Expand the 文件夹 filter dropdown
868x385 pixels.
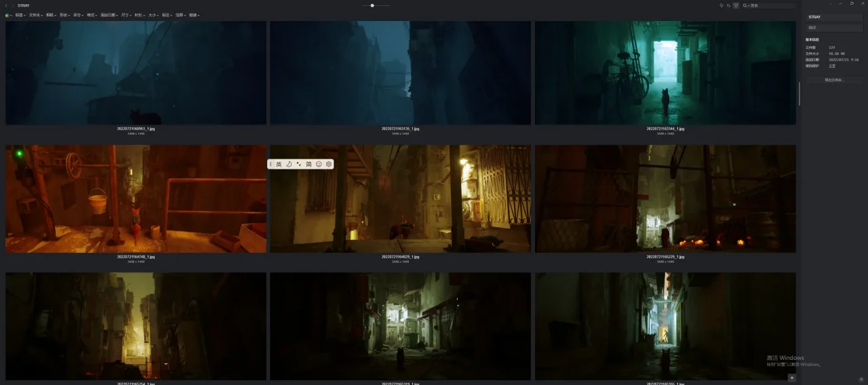(36, 15)
